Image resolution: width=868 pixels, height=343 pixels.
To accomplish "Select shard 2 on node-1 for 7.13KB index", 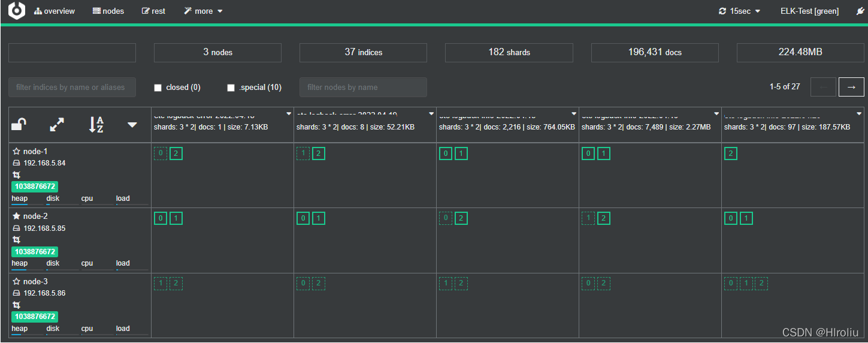I will 176,154.
